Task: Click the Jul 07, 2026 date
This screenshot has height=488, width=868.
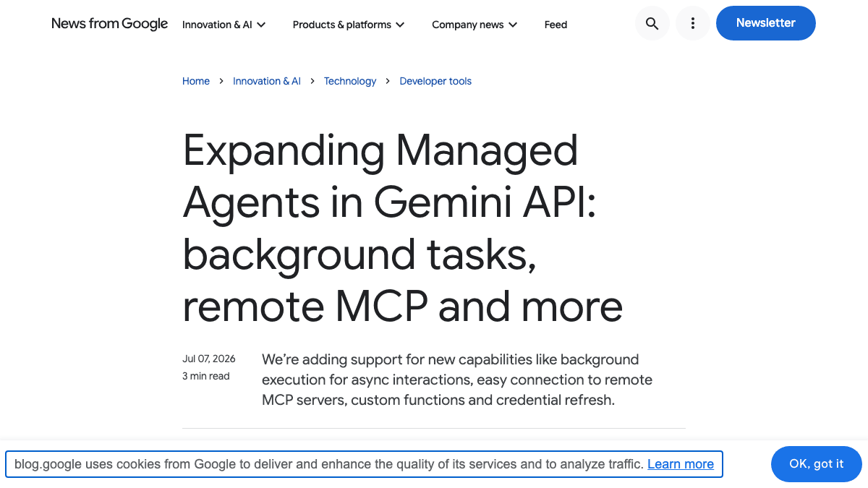Action: [x=209, y=359]
